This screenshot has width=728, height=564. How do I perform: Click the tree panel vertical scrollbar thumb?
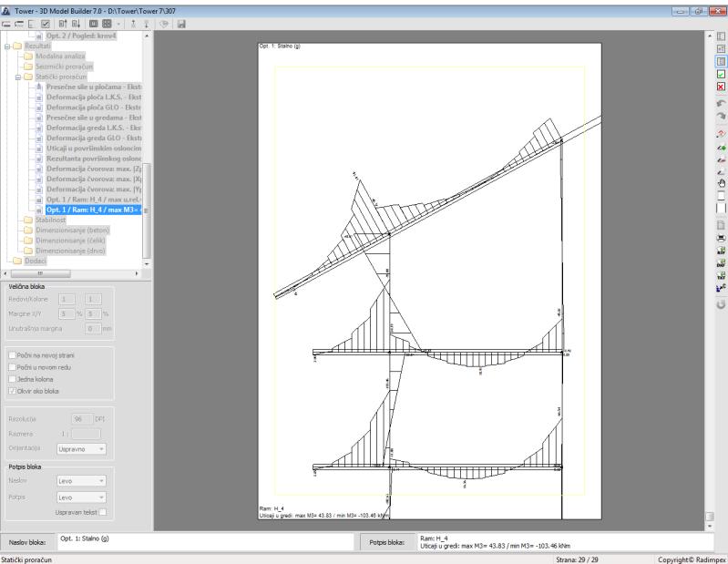pyautogui.click(x=147, y=210)
